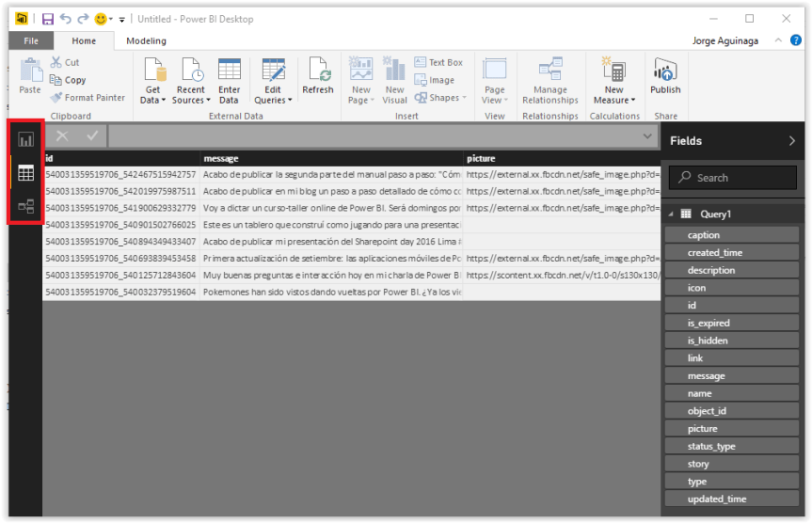
Task: Click the Copy button in Clipboard group
Action: 68,80
